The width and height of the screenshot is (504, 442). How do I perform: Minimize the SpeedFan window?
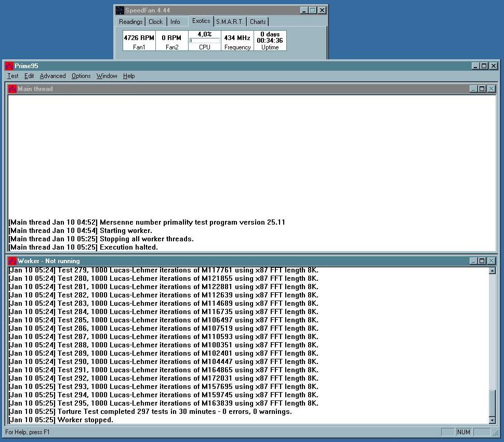click(304, 10)
